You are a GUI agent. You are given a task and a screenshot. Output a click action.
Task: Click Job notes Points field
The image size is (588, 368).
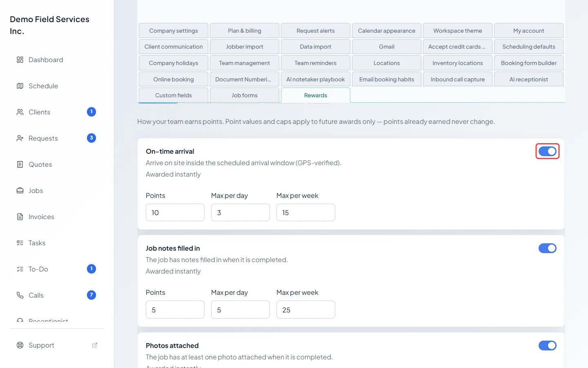tap(175, 310)
